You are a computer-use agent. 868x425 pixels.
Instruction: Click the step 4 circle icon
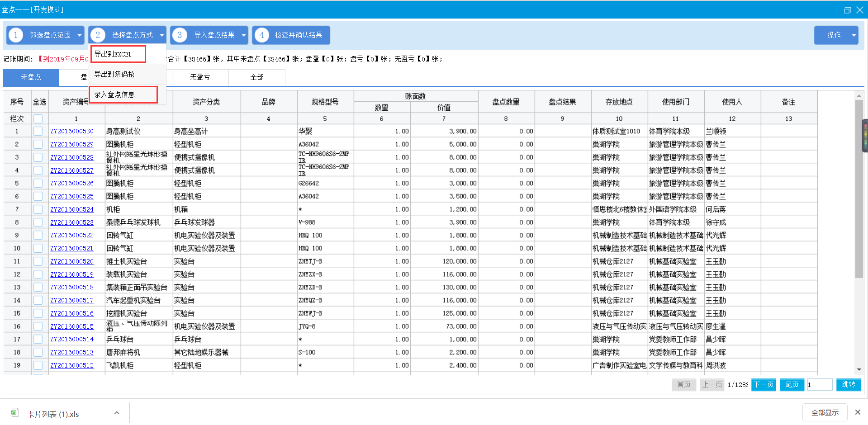261,35
